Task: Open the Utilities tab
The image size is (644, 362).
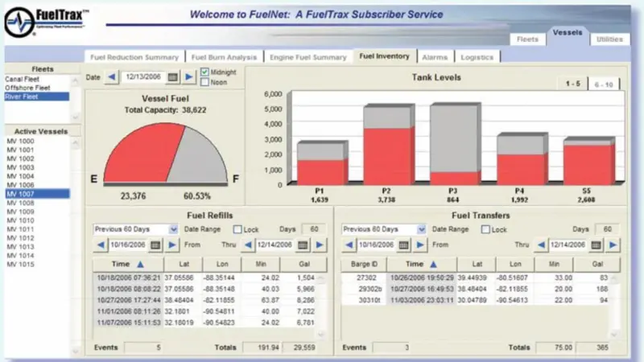Action: click(x=609, y=39)
